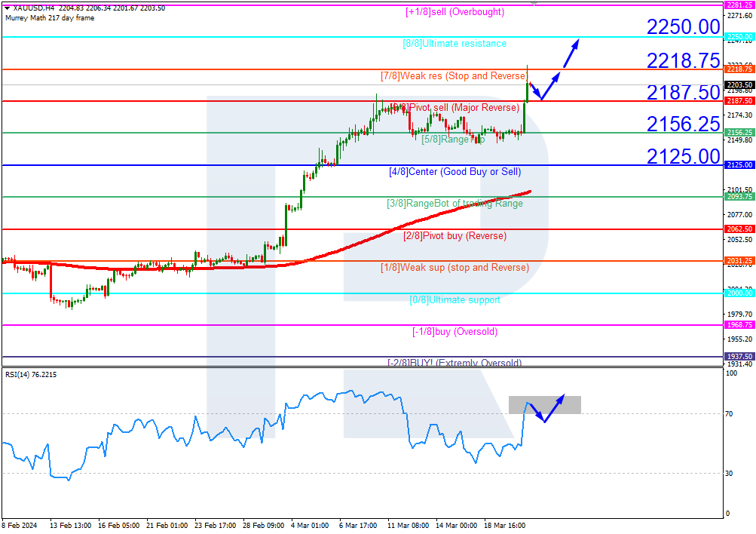This screenshot has height=534, width=756.
Task: Select the '[0/8]Ultimate support' level text
Action: tap(455, 300)
